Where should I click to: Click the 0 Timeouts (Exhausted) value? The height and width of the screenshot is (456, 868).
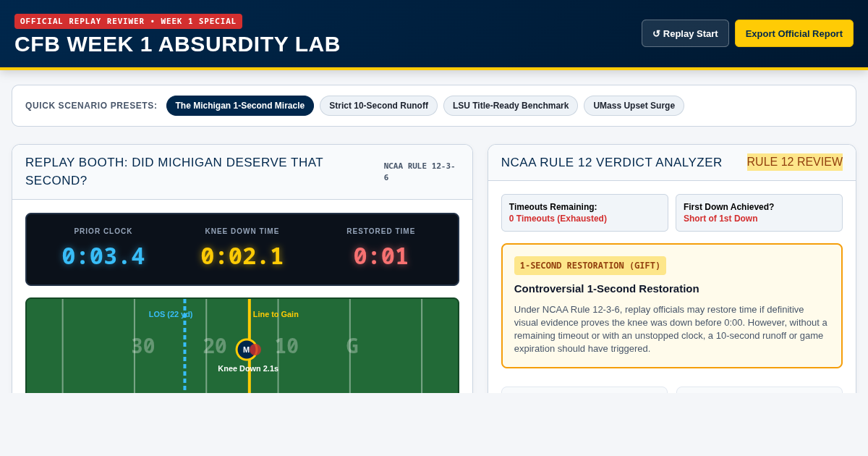pos(558,219)
